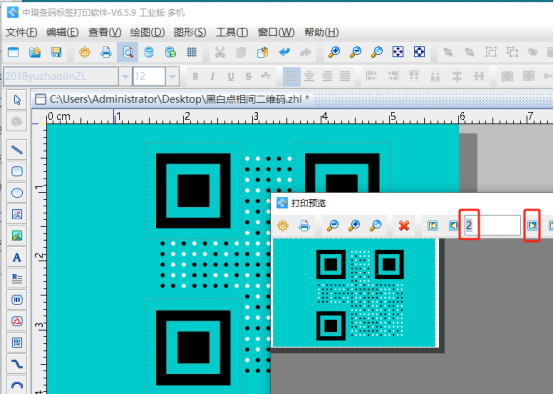This screenshot has height=394, width=554.
Task: Click the print preview toolbar icon
Action: pyautogui.click(x=128, y=53)
